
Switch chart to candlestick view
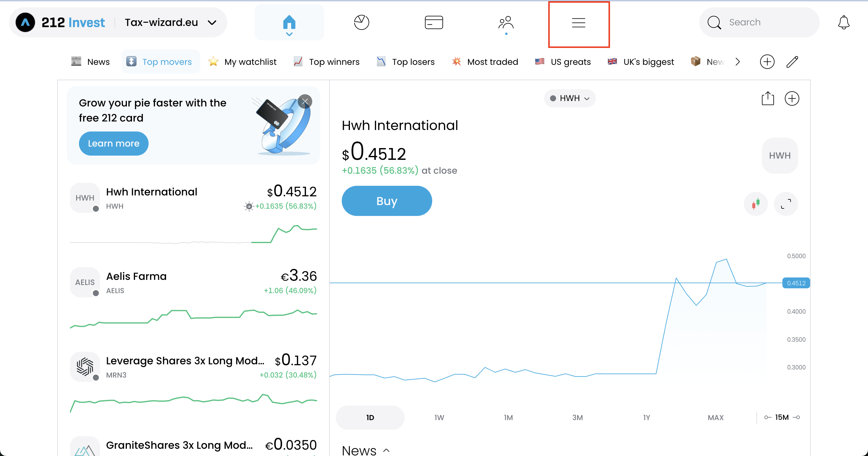pyautogui.click(x=756, y=204)
